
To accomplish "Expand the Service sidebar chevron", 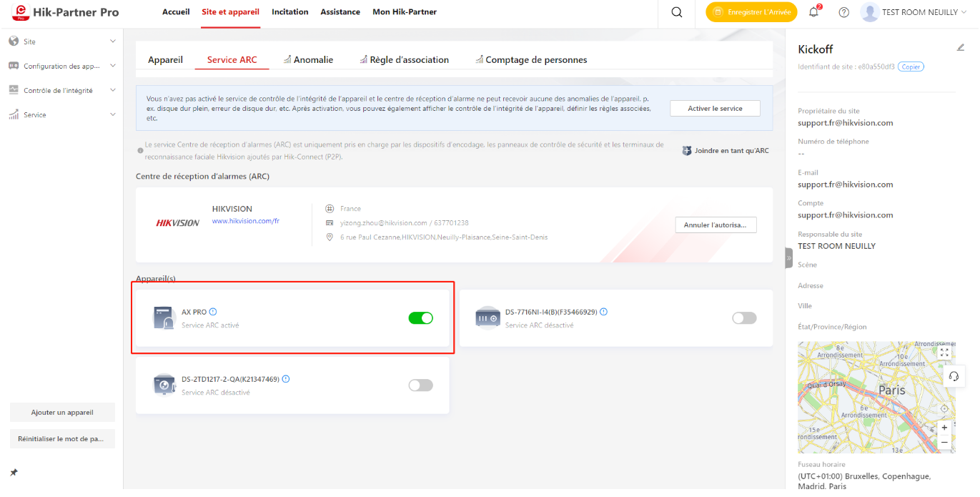I will pyautogui.click(x=112, y=114).
